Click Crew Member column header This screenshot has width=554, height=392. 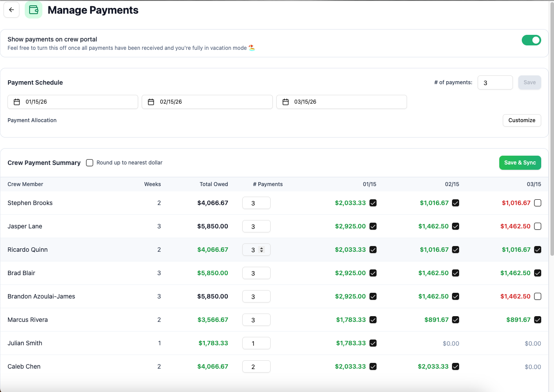point(25,184)
